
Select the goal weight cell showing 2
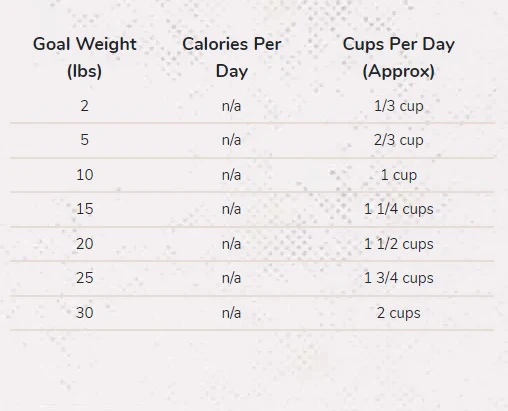[85, 106]
